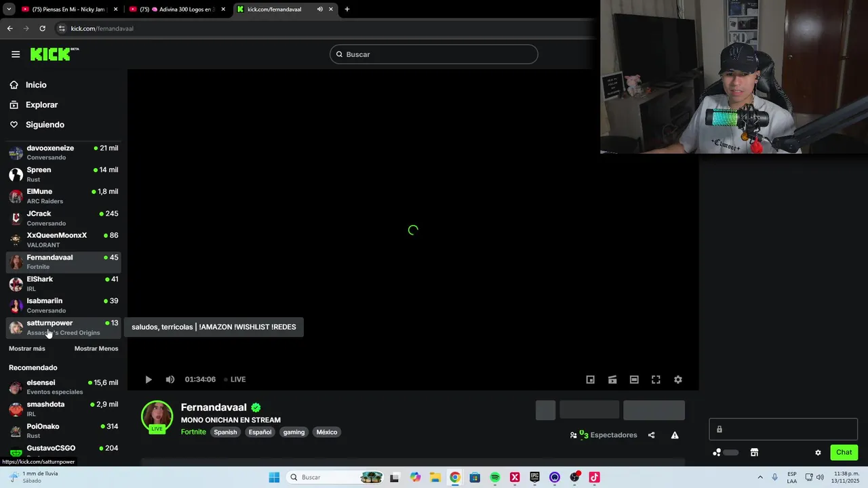868x488 pixels.
Task: Report the stream with warning icon
Action: tap(675, 435)
